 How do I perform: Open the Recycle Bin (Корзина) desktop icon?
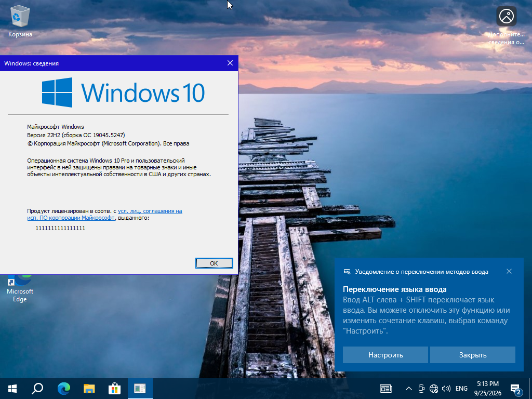tap(20, 21)
